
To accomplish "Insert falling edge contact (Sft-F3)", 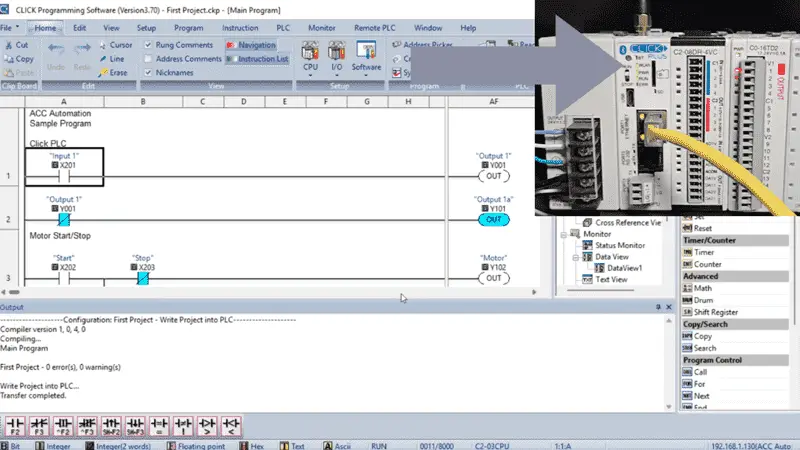I will [135, 426].
